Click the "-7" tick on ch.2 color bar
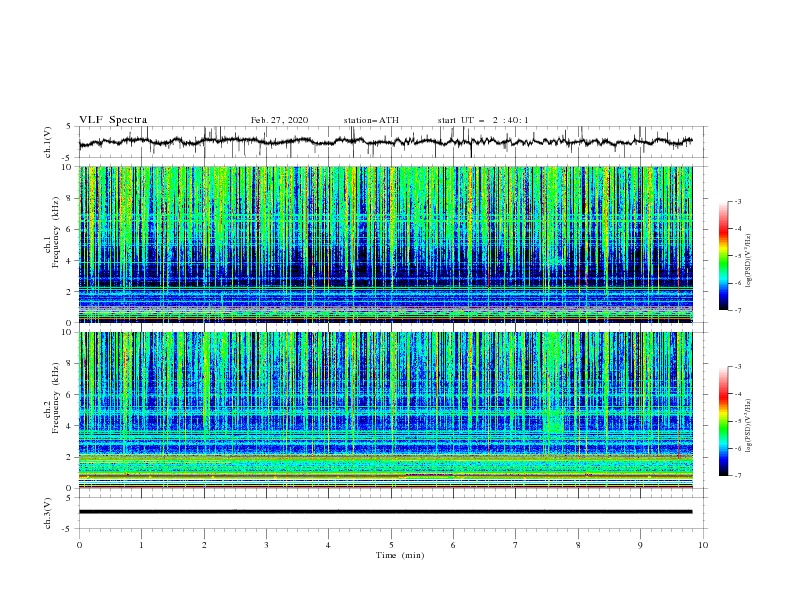792x612 pixels. click(x=738, y=476)
